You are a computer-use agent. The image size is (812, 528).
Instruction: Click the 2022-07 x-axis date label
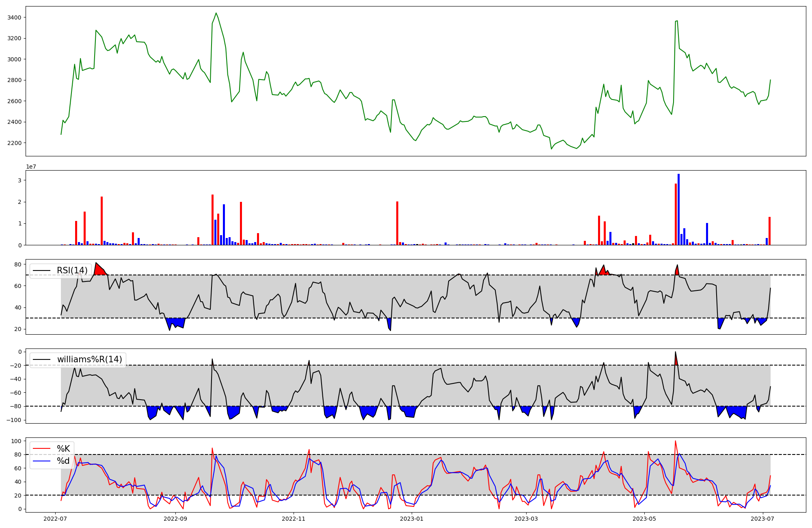coord(55,519)
